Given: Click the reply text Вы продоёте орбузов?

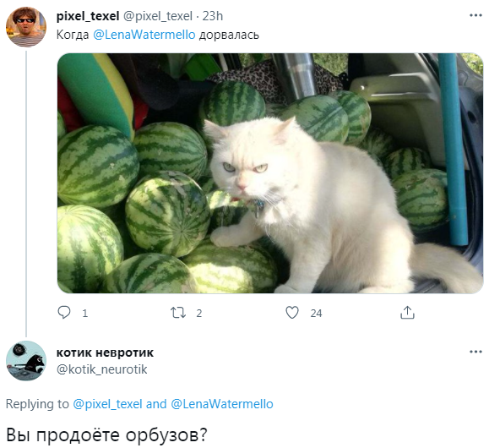Looking at the screenshot, I should pyautogui.click(x=106, y=434).
